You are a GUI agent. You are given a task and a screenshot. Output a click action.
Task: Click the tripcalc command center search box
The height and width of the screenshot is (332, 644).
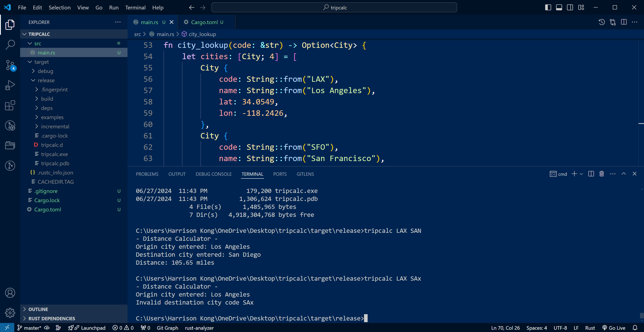pos(334,8)
